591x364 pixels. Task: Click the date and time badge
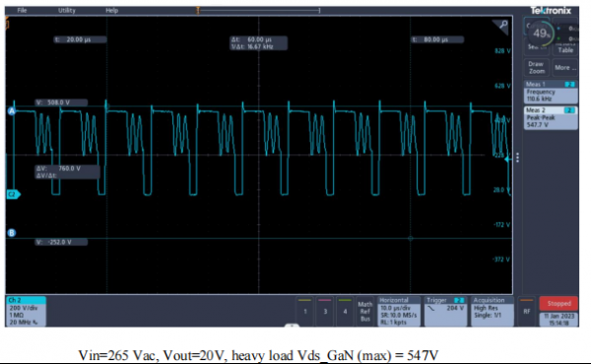[x=558, y=319]
